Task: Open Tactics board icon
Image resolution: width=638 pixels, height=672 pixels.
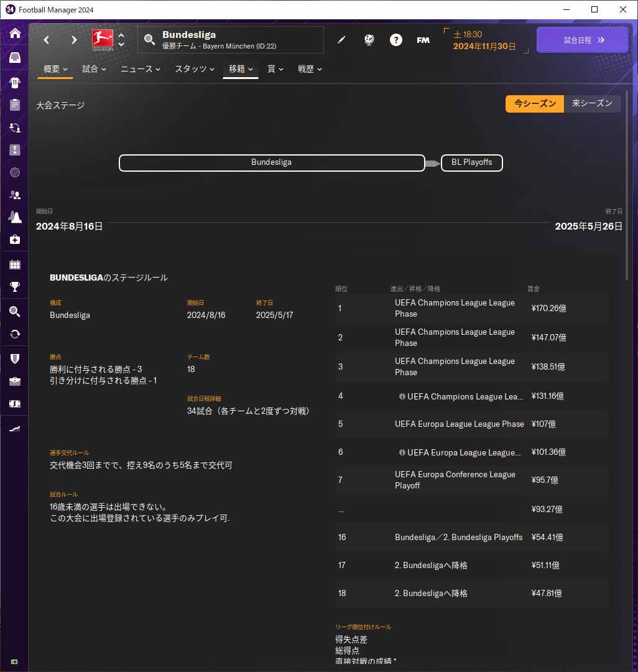Action: 15,149
